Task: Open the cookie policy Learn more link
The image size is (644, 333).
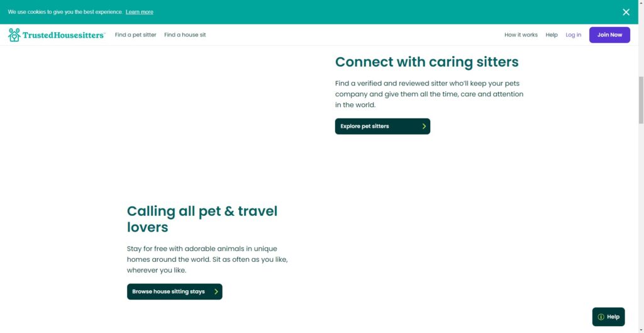Action: 139,12
